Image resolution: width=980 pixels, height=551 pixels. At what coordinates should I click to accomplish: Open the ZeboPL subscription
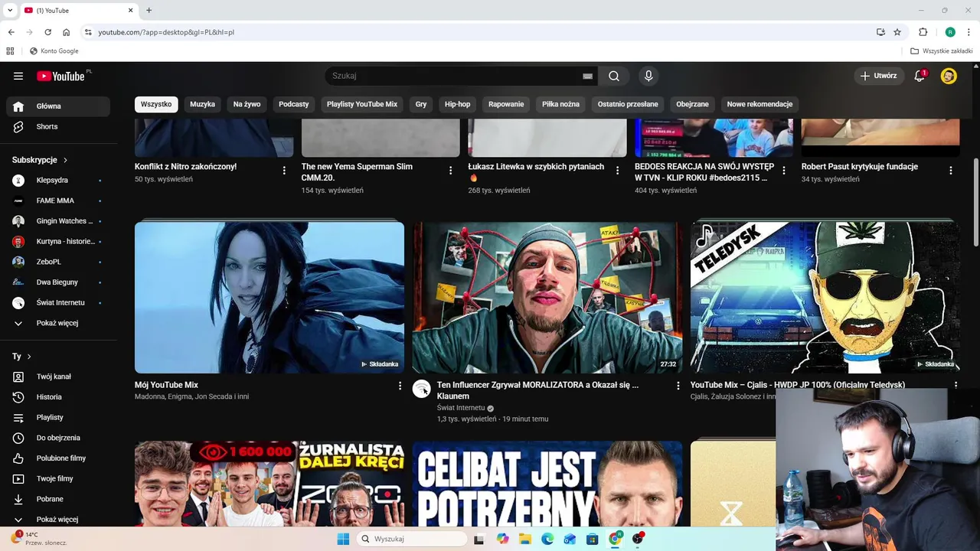(58, 262)
